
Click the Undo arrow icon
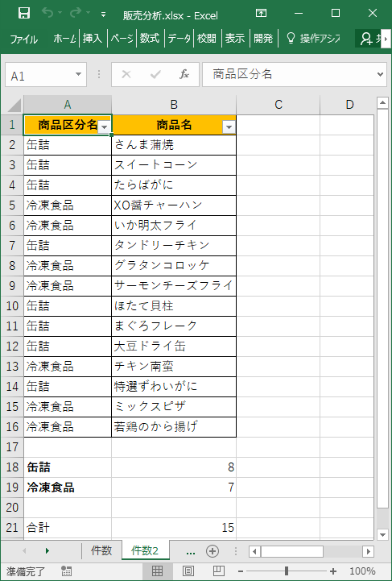[x=47, y=13]
